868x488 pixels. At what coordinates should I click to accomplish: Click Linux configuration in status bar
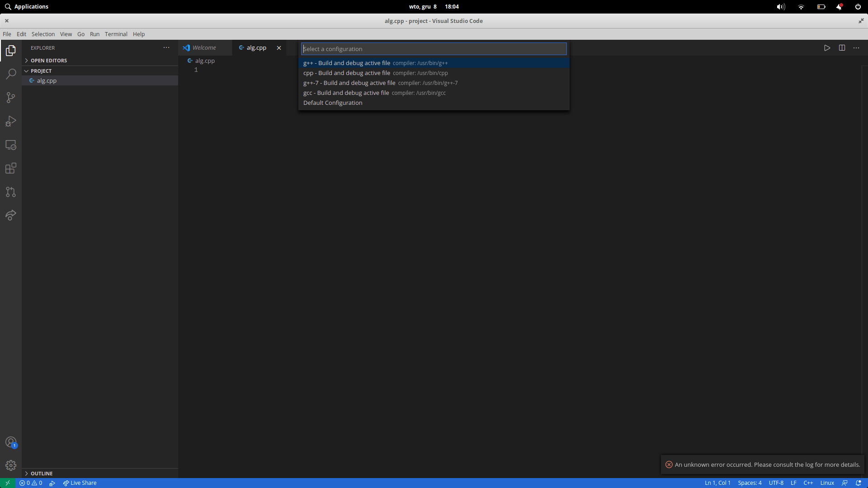(x=827, y=483)
